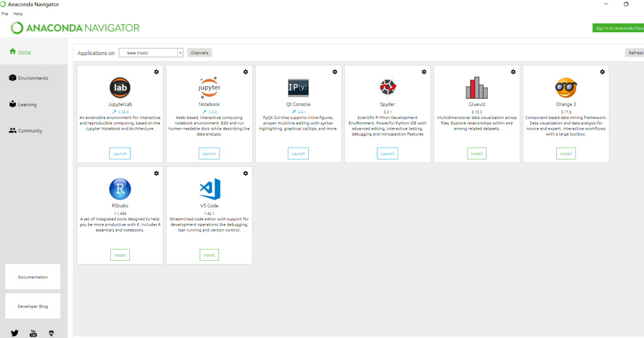Image resolution: width=644 pixels, height=338 pixels.
Task: Launch Jupyter Notebook
Action: tap(209, 153)
